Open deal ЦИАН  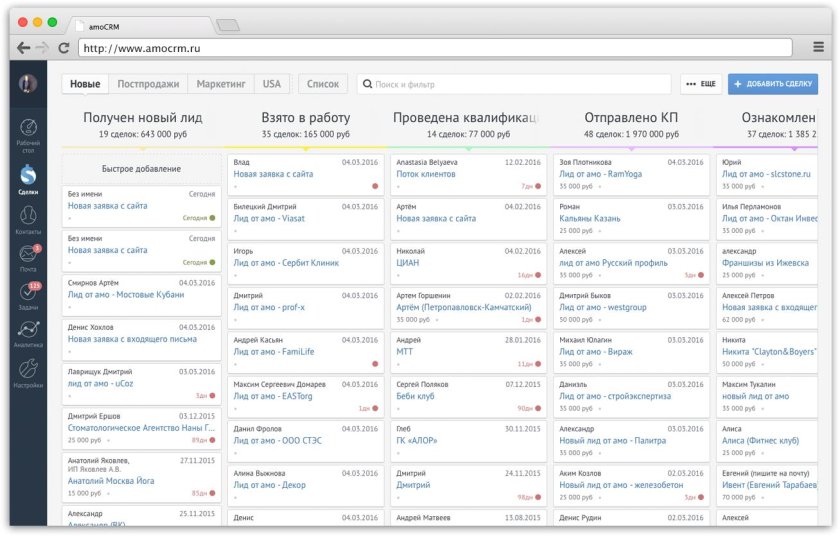pyautogui.click(x=408, y=263)
